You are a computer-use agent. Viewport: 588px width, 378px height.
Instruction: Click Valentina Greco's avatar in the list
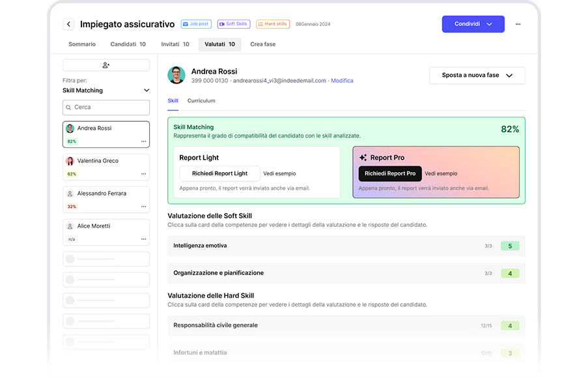point(70,161)
